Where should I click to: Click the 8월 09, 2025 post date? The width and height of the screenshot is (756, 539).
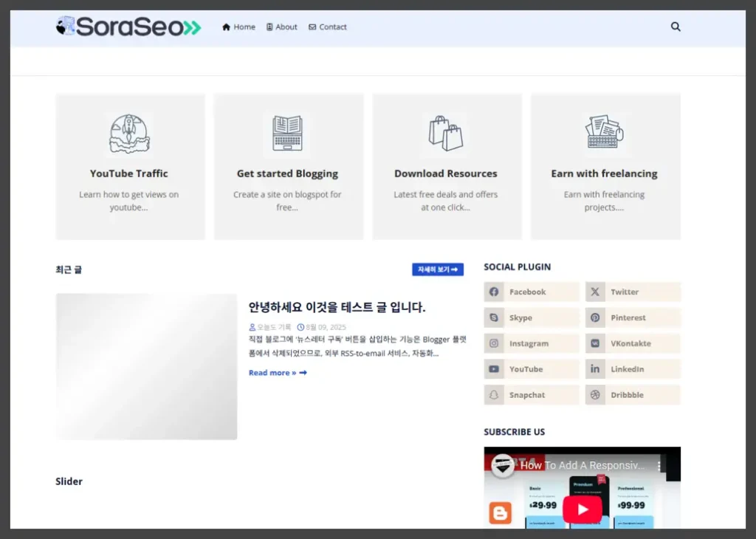tap(326, 327)
